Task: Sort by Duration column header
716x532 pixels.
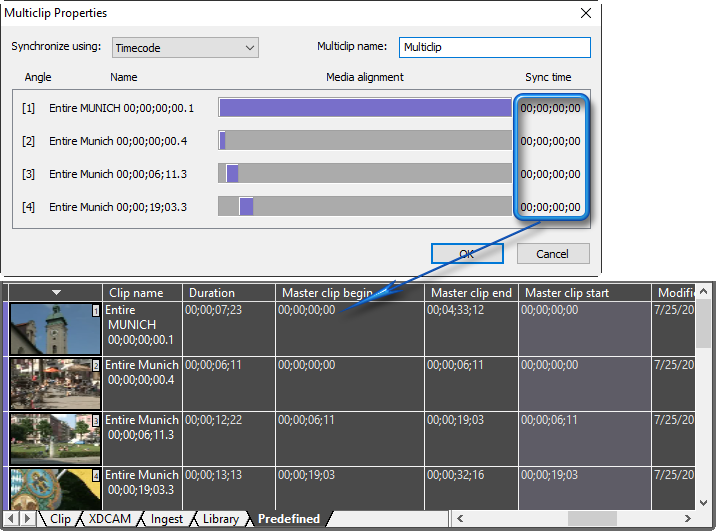Action: [x=229, y=293]
